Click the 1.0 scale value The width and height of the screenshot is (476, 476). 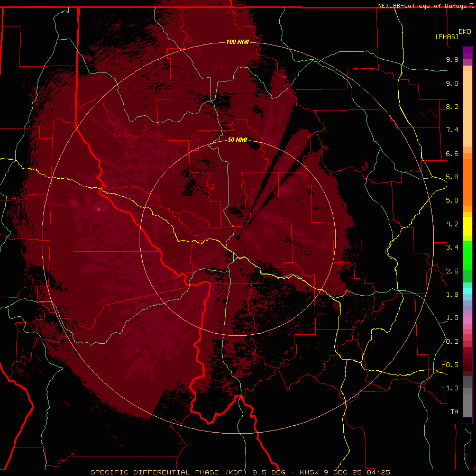pyautogui.click(x=452, y=318)
